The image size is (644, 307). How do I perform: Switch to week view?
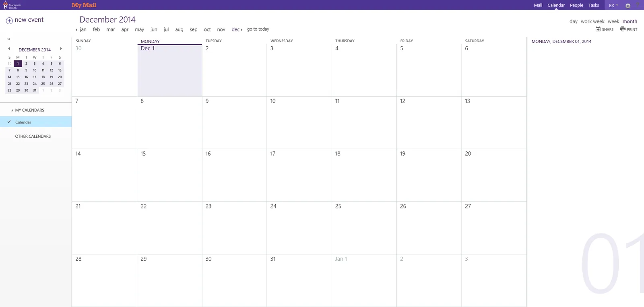[613, 22]
